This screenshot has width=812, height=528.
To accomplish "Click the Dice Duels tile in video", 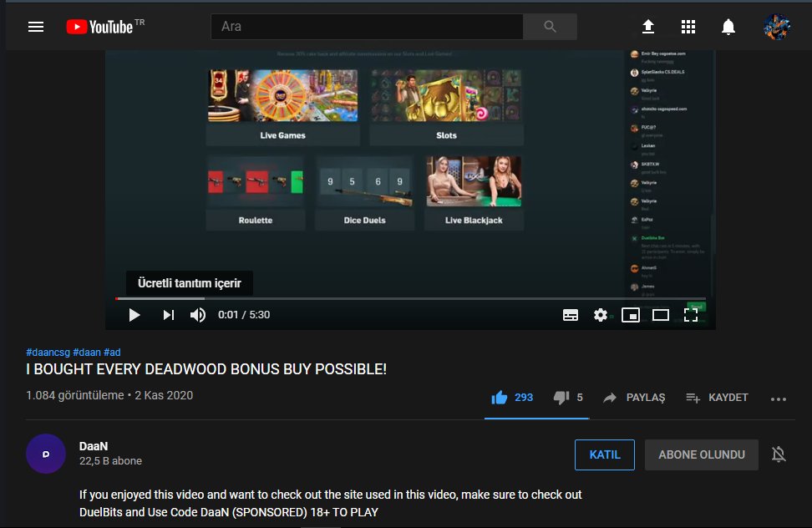I will point(364,193).
